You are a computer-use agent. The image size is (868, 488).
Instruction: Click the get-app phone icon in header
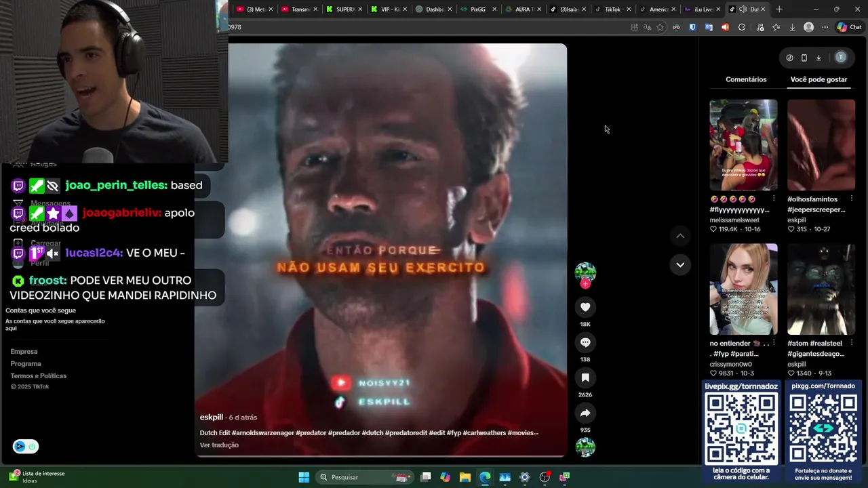click(x=804, y=58)
